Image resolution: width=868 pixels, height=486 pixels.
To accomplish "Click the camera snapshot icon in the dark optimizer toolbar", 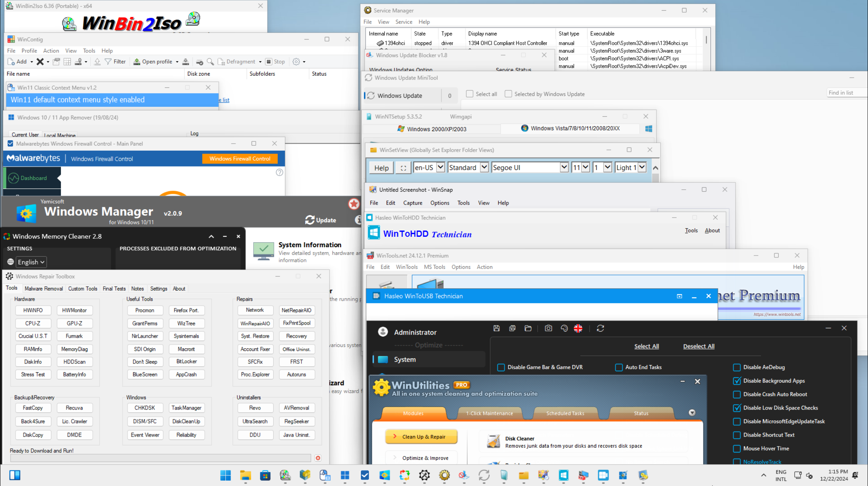I will [548, 328].
